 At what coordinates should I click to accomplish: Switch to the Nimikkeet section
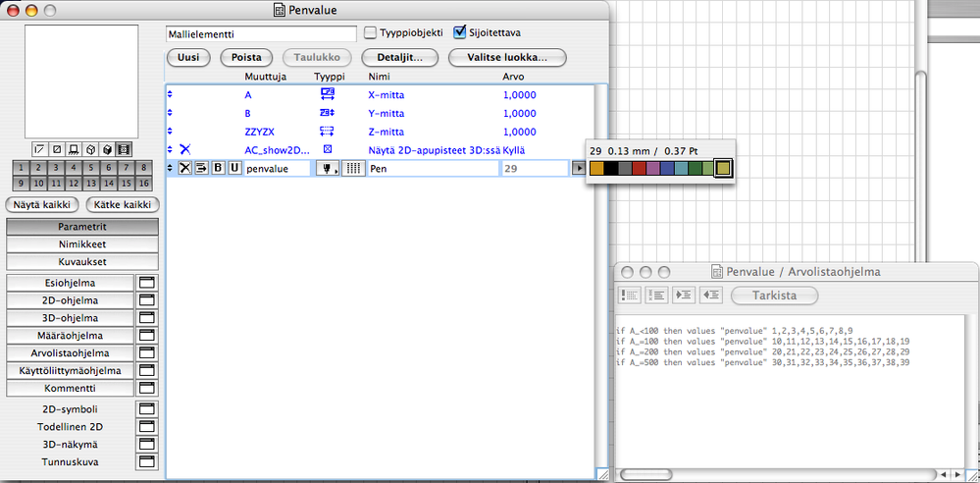[82, 244]
